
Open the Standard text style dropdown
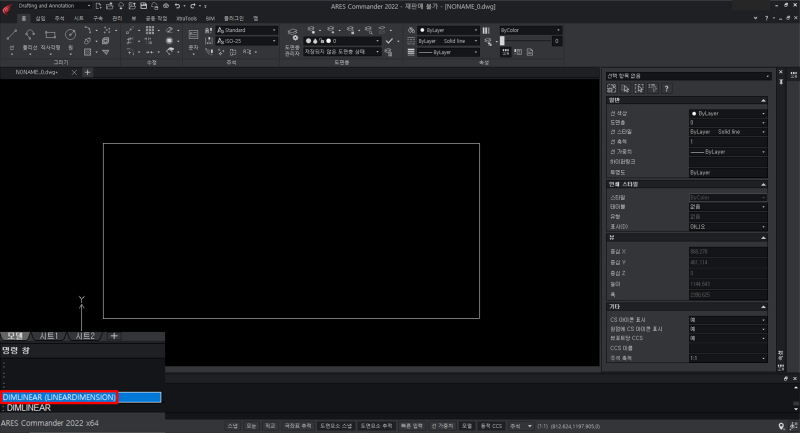point(247,30)
